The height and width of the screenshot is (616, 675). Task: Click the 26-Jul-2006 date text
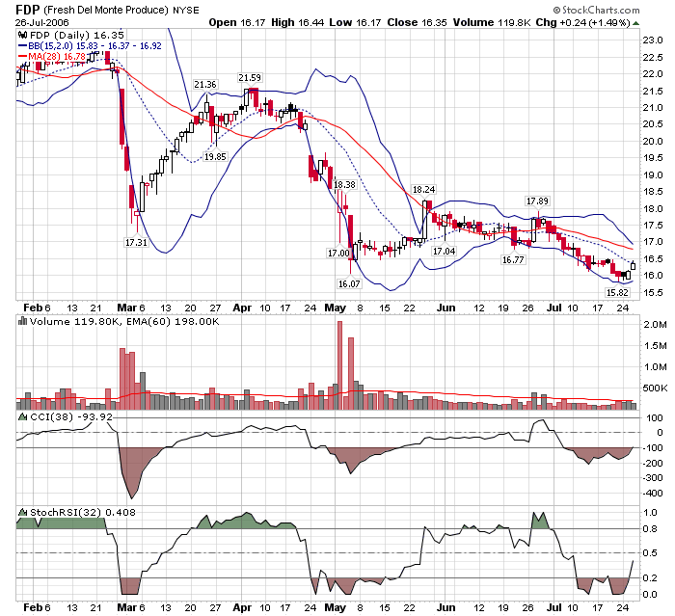click(x=42, y=23)
